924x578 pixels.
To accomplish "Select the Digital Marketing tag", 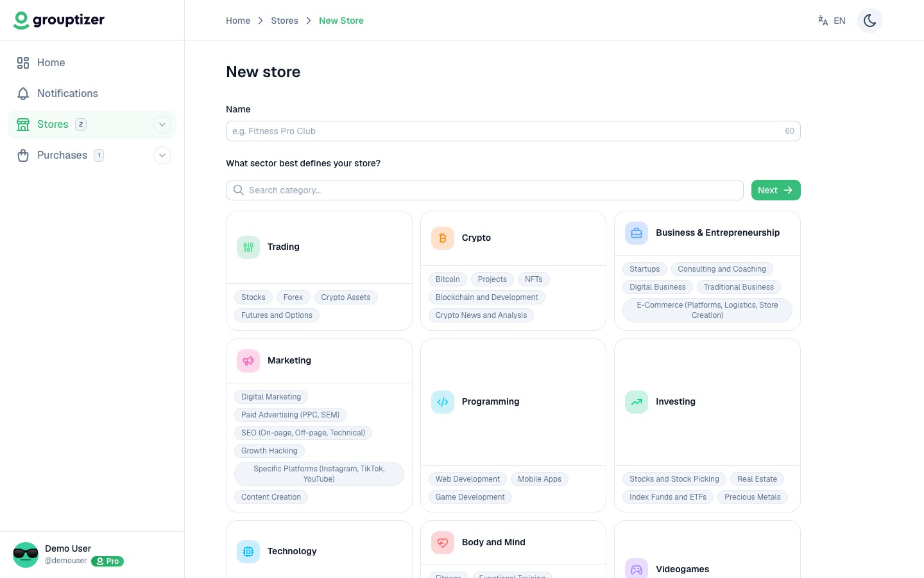I will point(271,397).
